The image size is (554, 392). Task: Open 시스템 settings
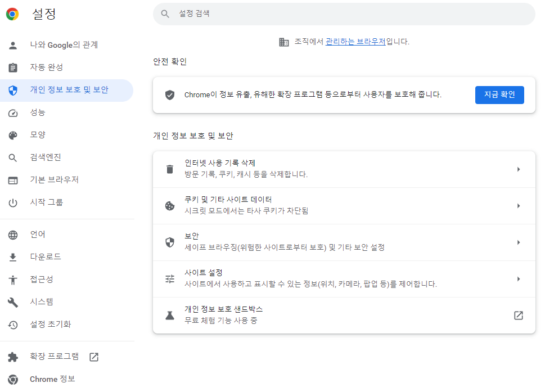point(66,303)
